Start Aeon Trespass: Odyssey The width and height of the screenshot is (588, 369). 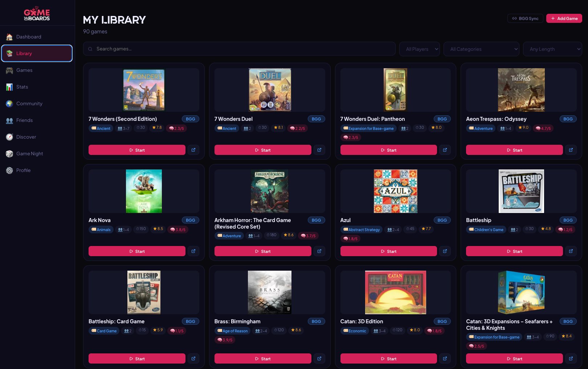pyautogui.click(x=514, y=150)
